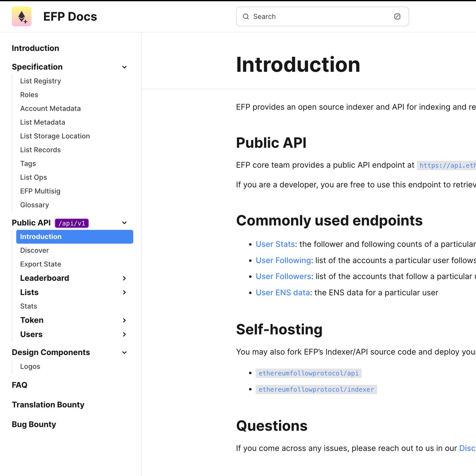
Task: Click the main Introduction page title
Action: [x=298, y=65]
